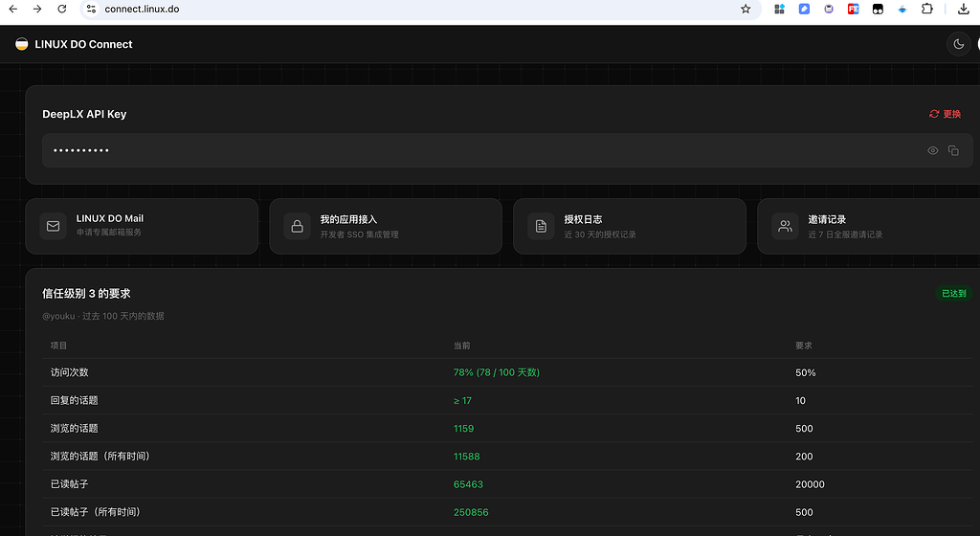
Task: Open site information icon in address bar
Action: 91,9
